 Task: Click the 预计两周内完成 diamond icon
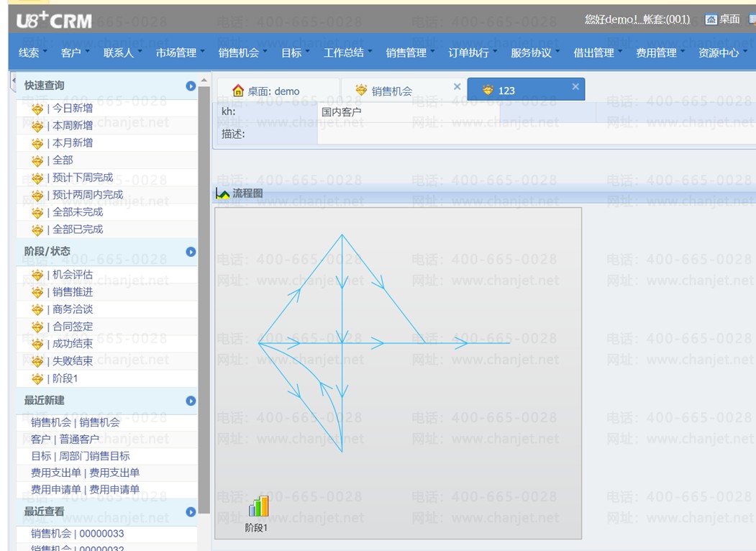click(37, 196)
